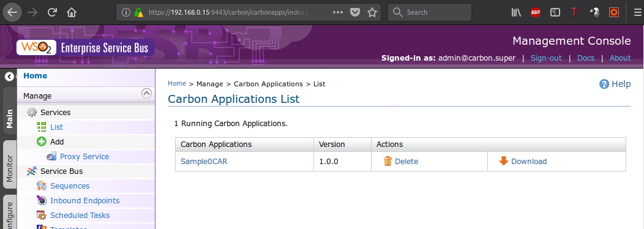Click the grey spheres extension icon
644x229 pixels.
[594, 12]
